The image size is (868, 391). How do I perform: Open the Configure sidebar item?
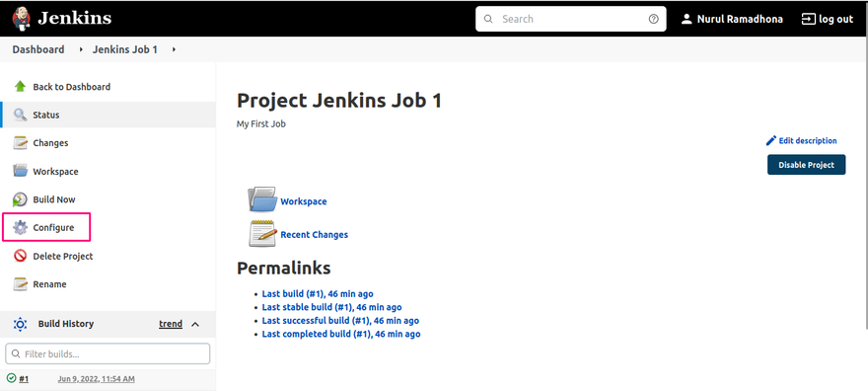tap(53, 228)
